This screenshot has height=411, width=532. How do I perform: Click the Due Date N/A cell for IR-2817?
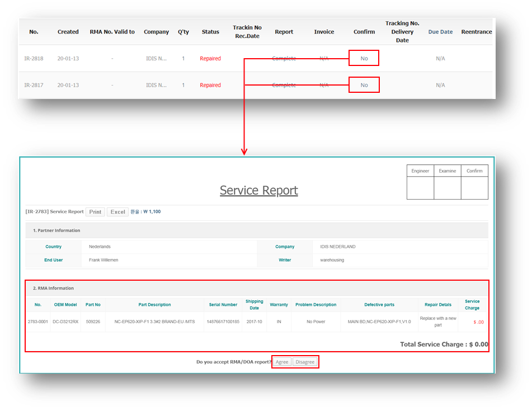click(440, 85)
